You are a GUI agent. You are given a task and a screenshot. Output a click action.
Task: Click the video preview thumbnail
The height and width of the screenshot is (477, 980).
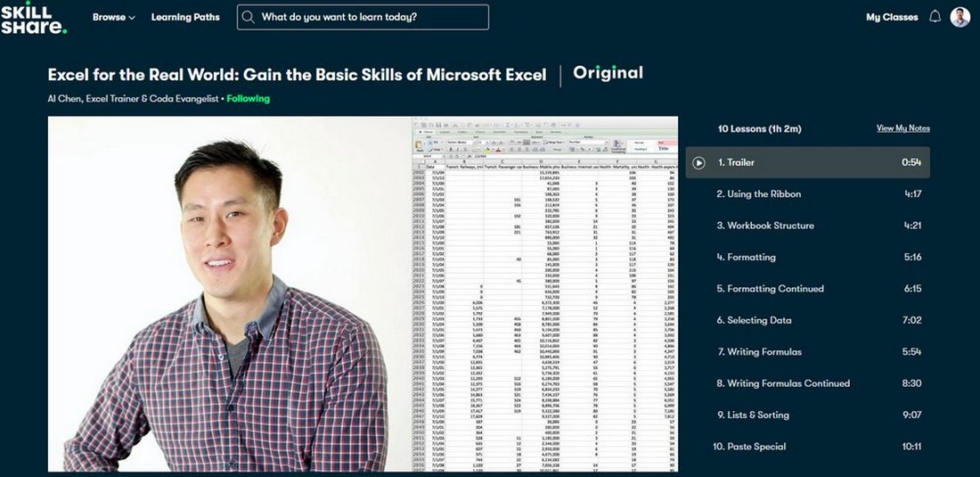[363, 294]
